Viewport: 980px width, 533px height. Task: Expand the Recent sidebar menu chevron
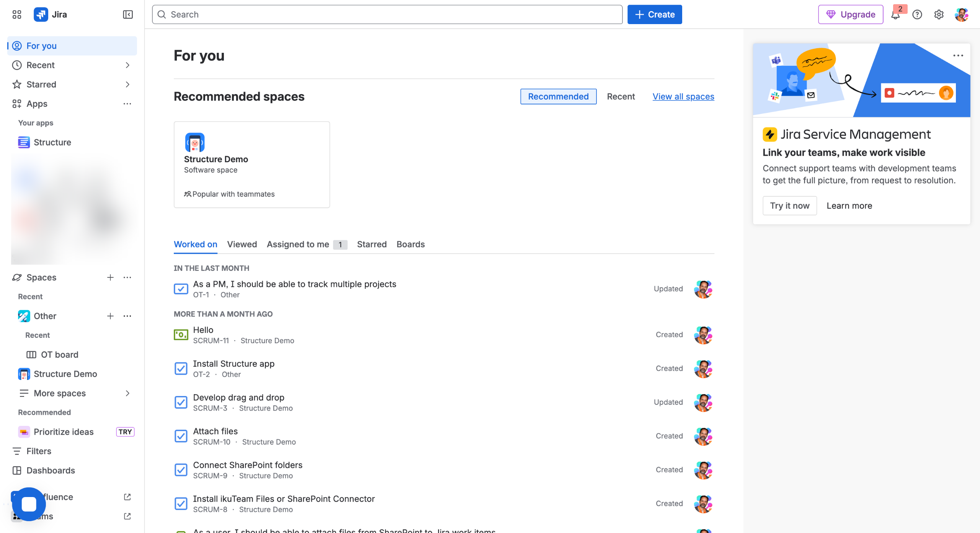click(127, 65)
